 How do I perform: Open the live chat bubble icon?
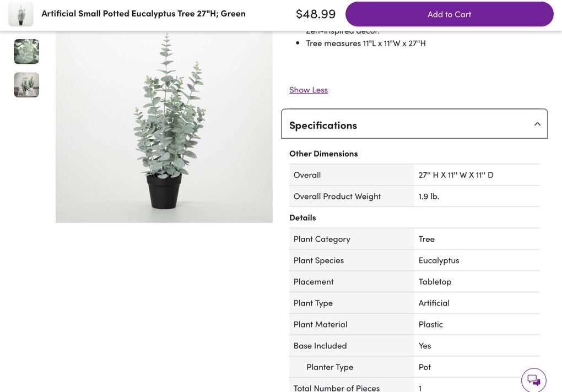[x=533, y=380]
